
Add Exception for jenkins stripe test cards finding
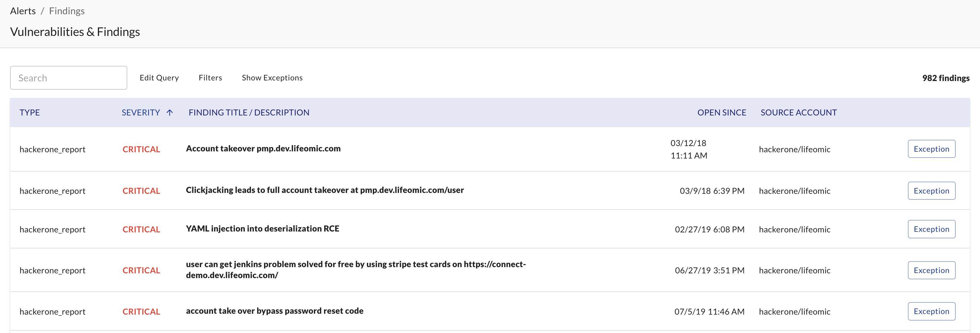click(x=931, y=270)
